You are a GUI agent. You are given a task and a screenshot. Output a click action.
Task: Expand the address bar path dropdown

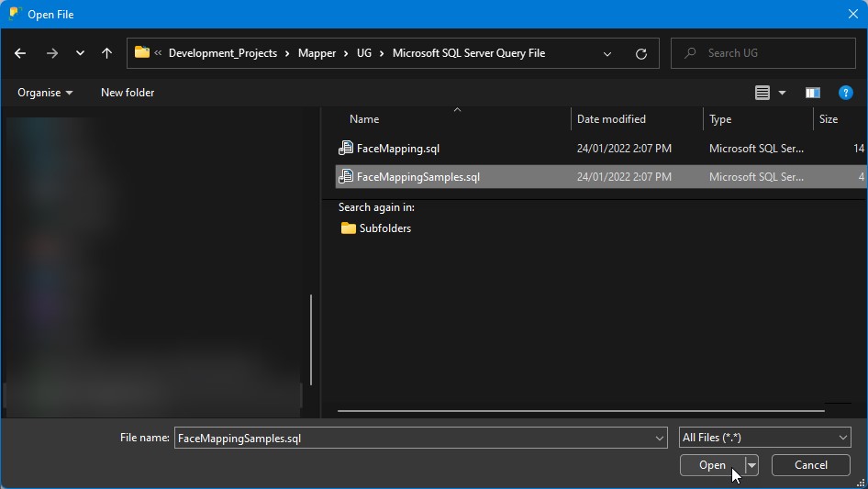tap(607, 54)
